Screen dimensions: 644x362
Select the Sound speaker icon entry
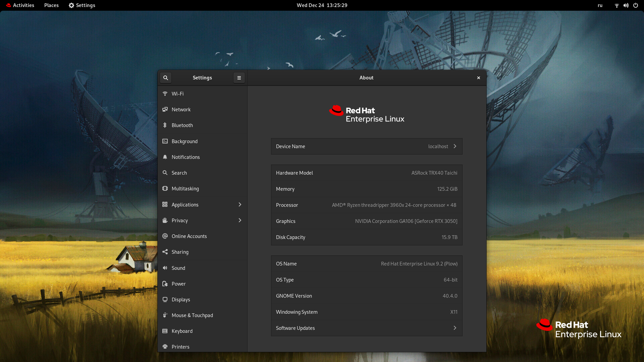point(165,268)
